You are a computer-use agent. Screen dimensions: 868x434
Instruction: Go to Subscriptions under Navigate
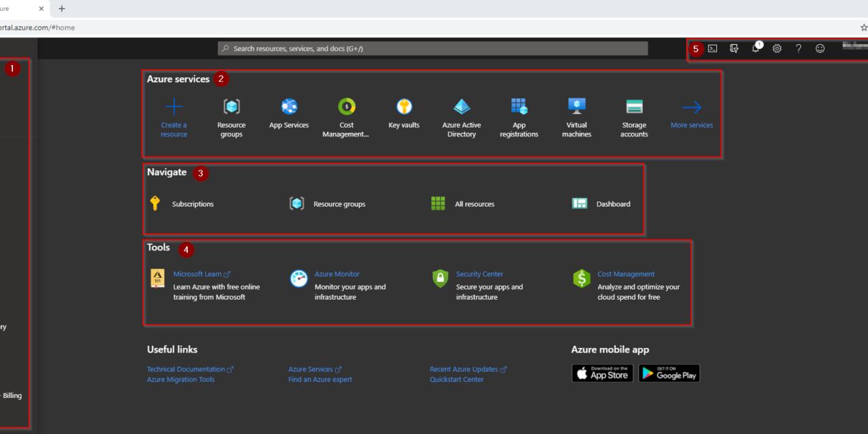click(x=193, y=204)
